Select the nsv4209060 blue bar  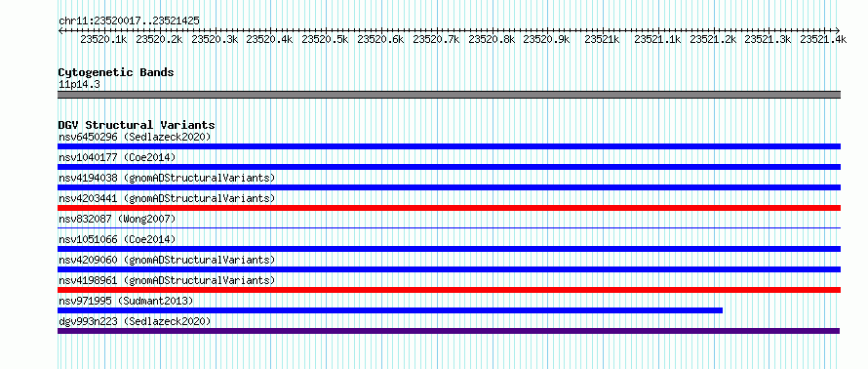(x=449, y=269)
